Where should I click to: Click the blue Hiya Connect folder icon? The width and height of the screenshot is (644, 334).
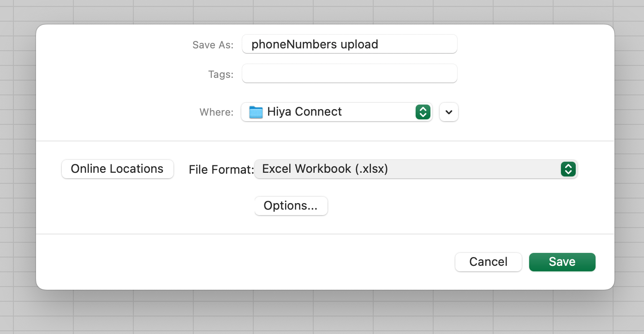coord(256,112)
